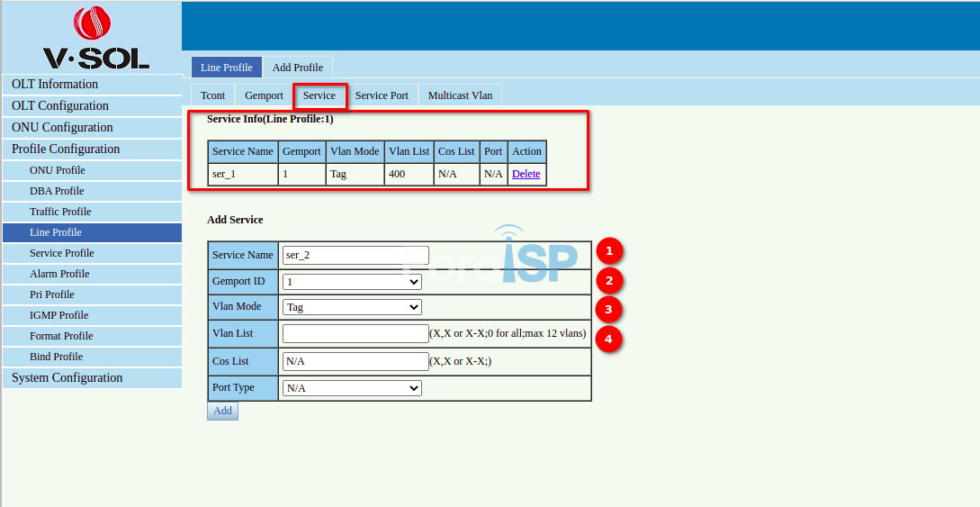Select Bind Profile in sidebar
980x507 pixels.
tap(92, 357)
